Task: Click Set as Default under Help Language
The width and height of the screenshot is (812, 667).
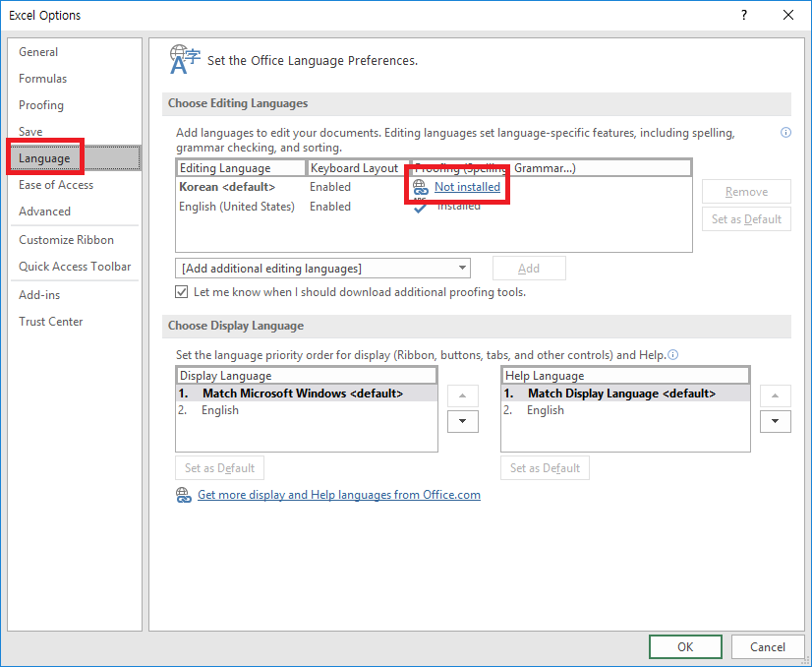Action: coord(545,467)
